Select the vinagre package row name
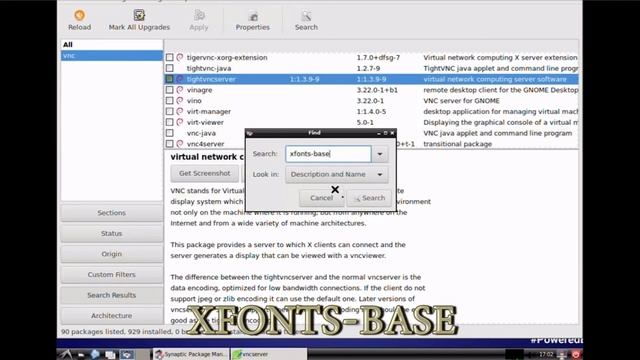 tap(200, 90)
